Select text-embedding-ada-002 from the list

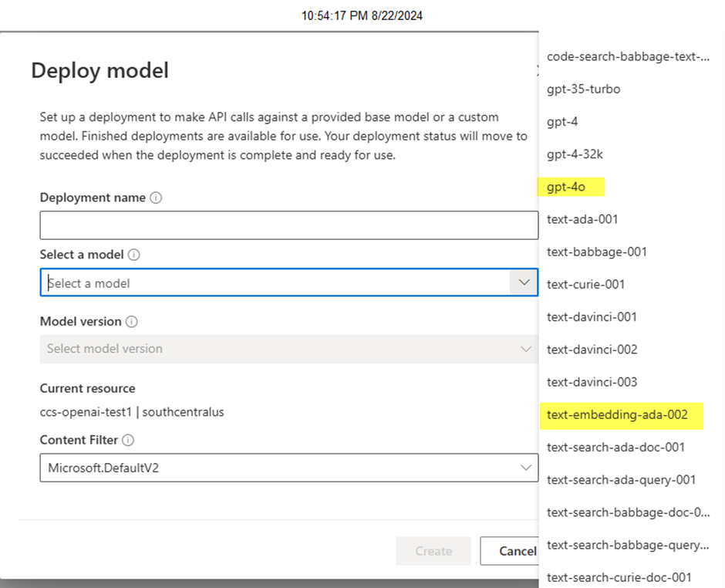click(617, 414)
